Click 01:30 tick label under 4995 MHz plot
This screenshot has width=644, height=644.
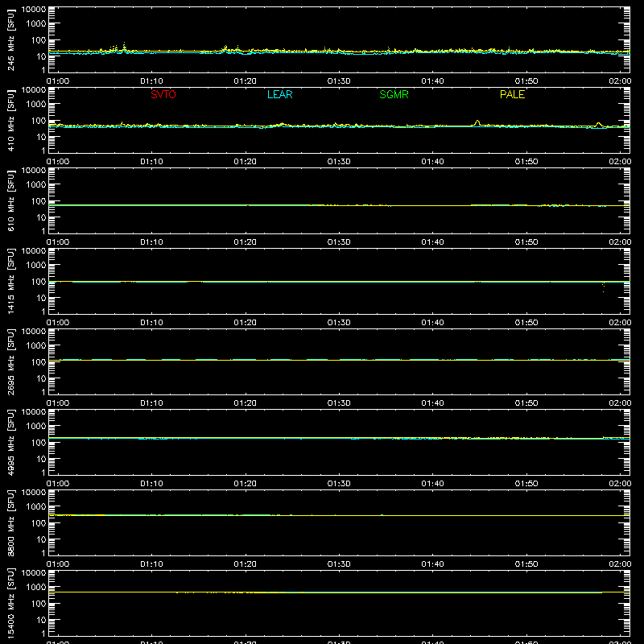click(339, 484)
